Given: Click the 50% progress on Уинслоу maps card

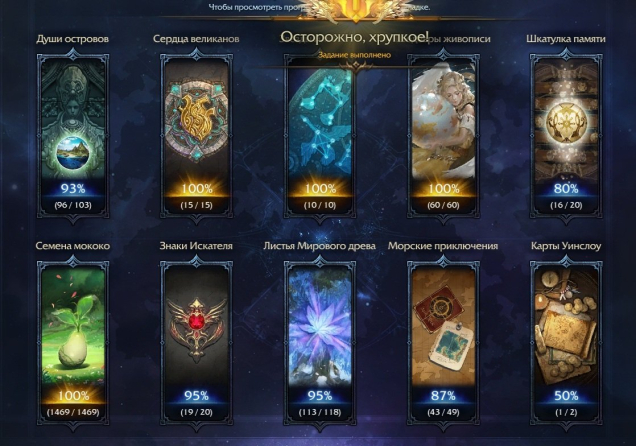Looking at the screenshot, I should point(566,396).
